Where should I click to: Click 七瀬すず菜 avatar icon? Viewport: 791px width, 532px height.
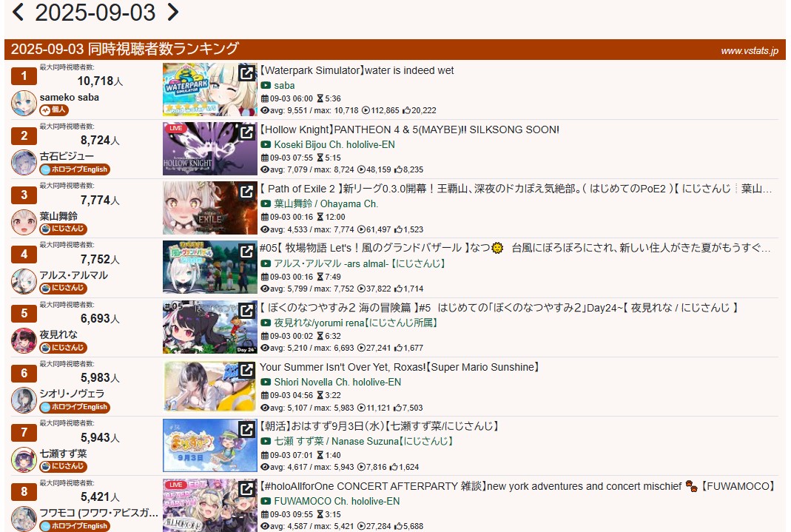(24, 459)
